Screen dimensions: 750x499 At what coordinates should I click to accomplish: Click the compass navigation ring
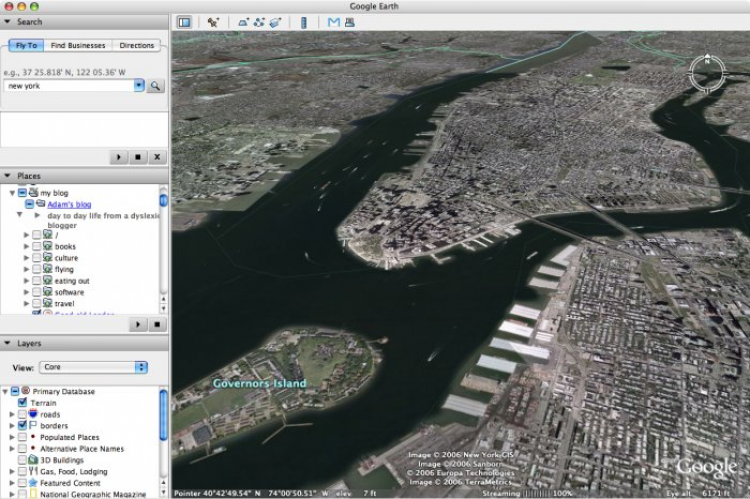click(707, 73)
